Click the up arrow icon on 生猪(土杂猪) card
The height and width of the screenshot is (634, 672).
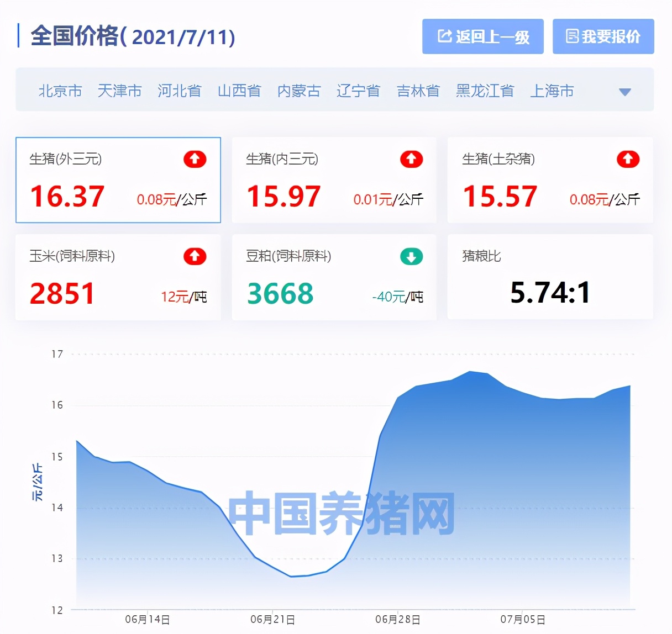point(628,159)
